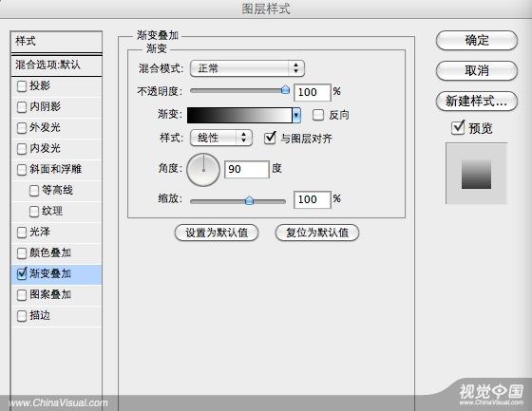
Task: Click the black-to-white gradient bar
Action: (x=239, y=115)
